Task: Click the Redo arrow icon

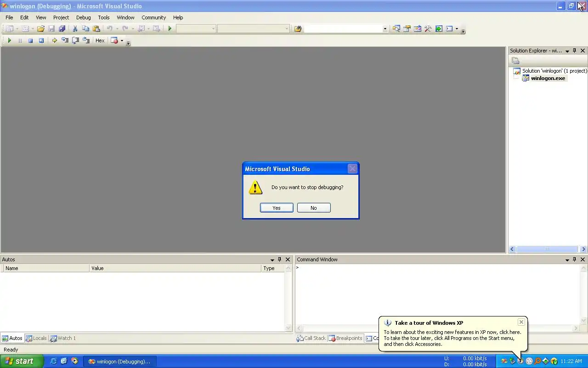Action: click(125, 29)
